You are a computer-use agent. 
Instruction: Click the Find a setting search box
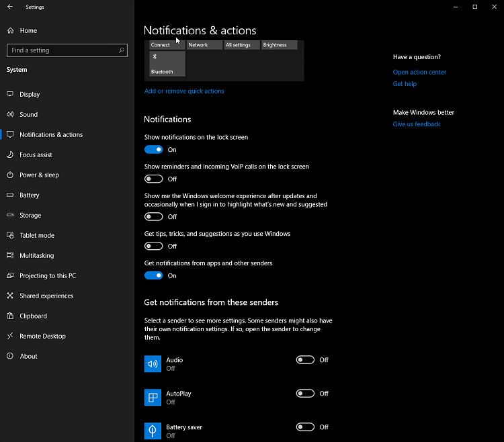tap(67, 50)
